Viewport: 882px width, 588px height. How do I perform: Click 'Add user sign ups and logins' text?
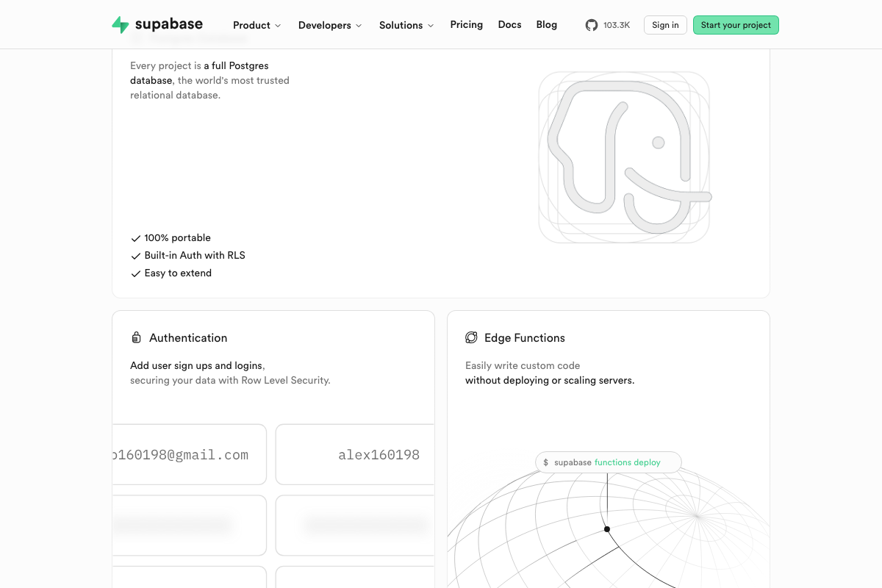click(x=196, y=365)
